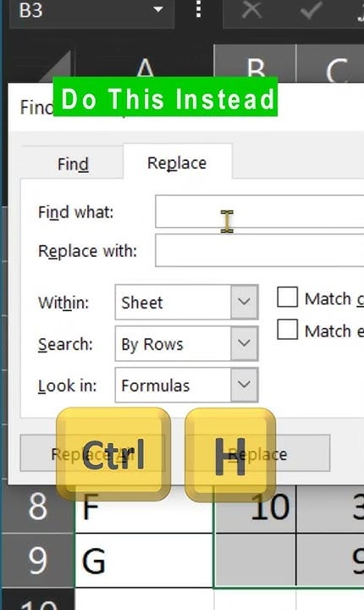Expand the Search dropdown showing By Rows
Image resolution: width=364 pixels, height=610 pixels.
244,343
